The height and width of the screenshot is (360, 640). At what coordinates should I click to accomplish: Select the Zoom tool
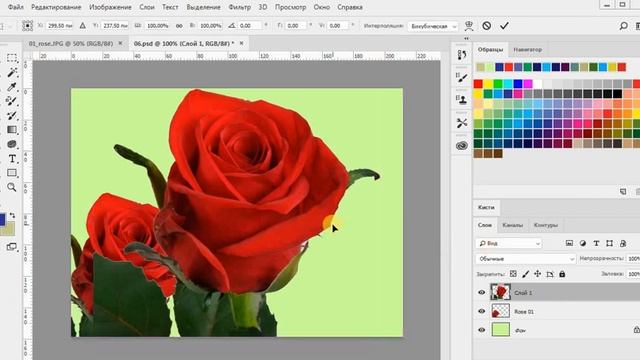pos(12,187)
